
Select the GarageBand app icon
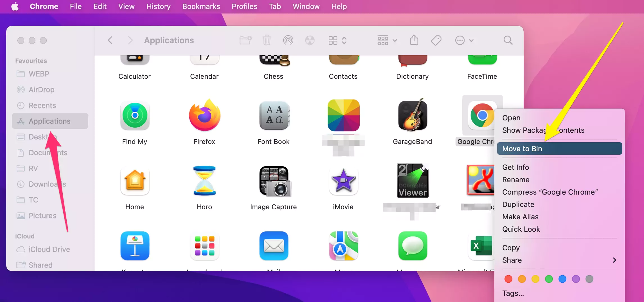[x=413, y=115]
